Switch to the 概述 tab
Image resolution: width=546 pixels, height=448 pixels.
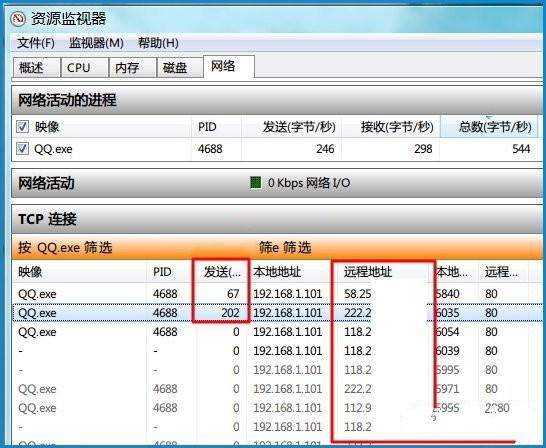point(36,68)
